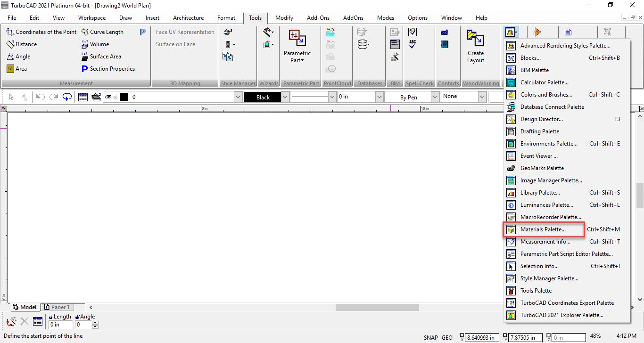Open the Black color dropdown

(285, 97)
